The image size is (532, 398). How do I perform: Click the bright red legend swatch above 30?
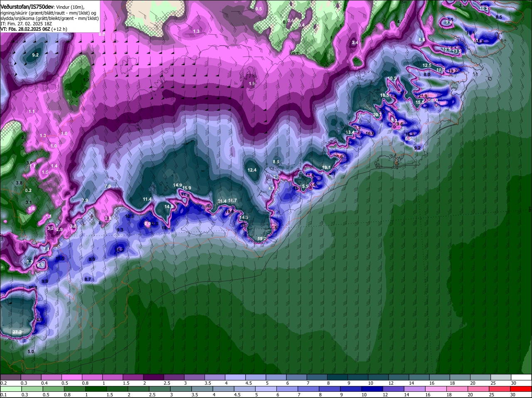click(x=521, y=388)
